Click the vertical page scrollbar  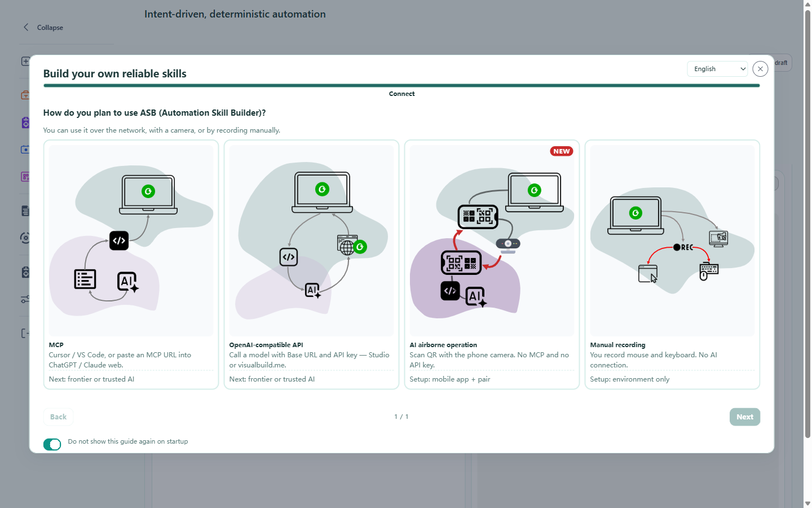pyautogui.click(x=807, y=223)
